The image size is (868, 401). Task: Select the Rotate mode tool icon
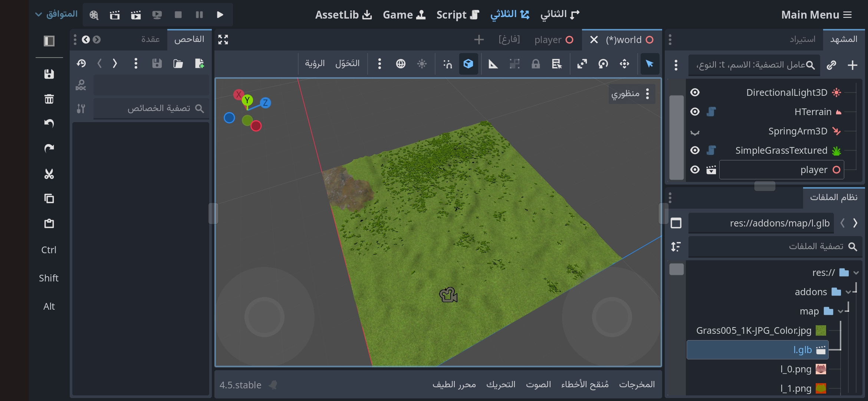(x=603, y=64)
